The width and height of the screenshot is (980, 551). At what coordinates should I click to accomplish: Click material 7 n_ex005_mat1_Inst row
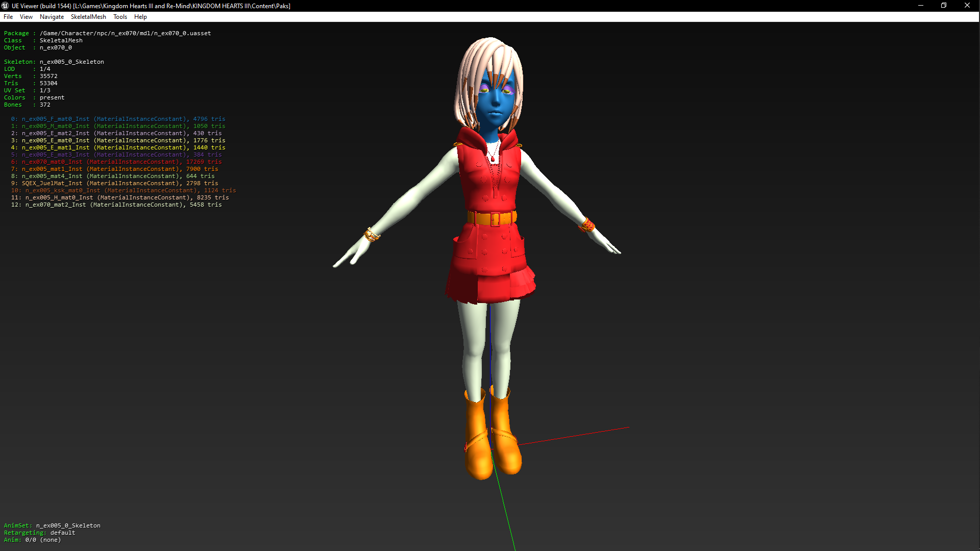114,169
